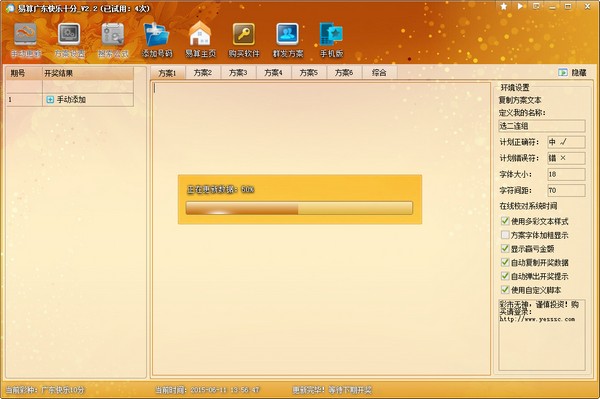Click the custom script text box

point(542,335)
